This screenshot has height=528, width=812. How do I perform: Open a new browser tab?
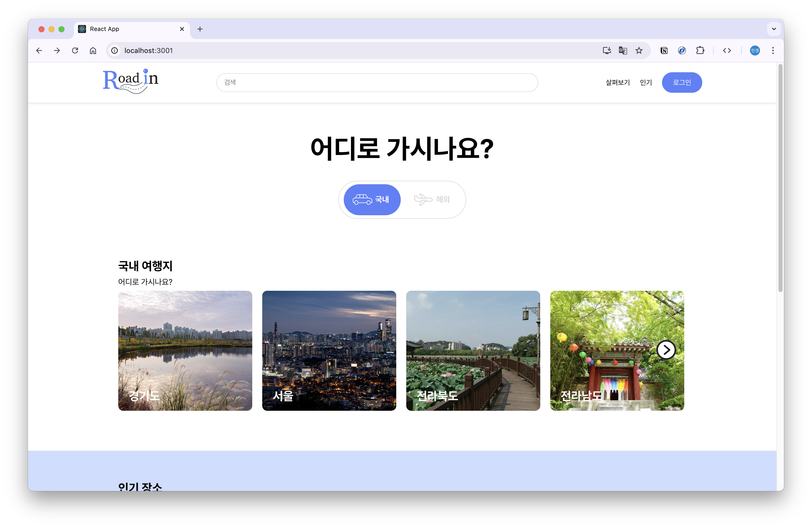(200, 29)
